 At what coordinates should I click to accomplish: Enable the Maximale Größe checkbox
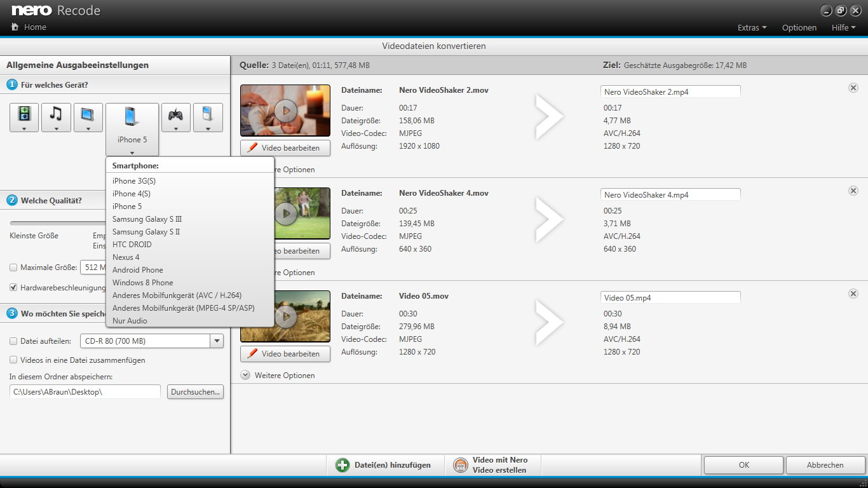click(x=14, y=268)
